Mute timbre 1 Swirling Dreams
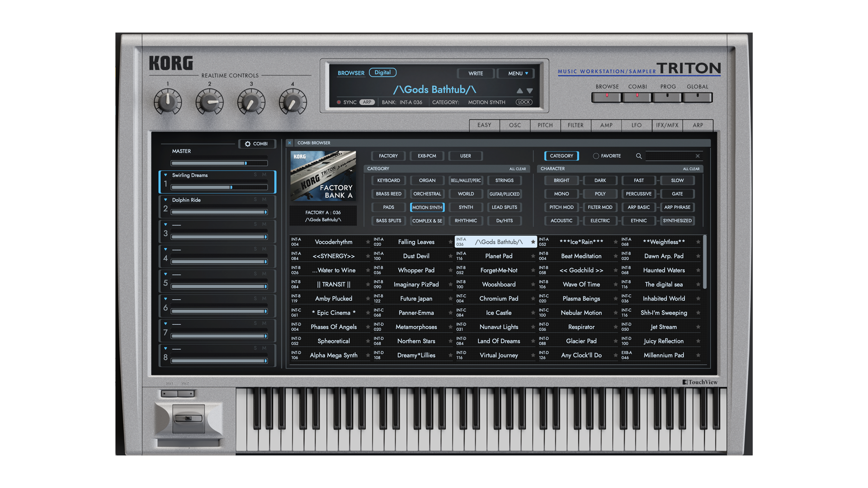The width and height of the screenshot is (868, 488). 264,175
